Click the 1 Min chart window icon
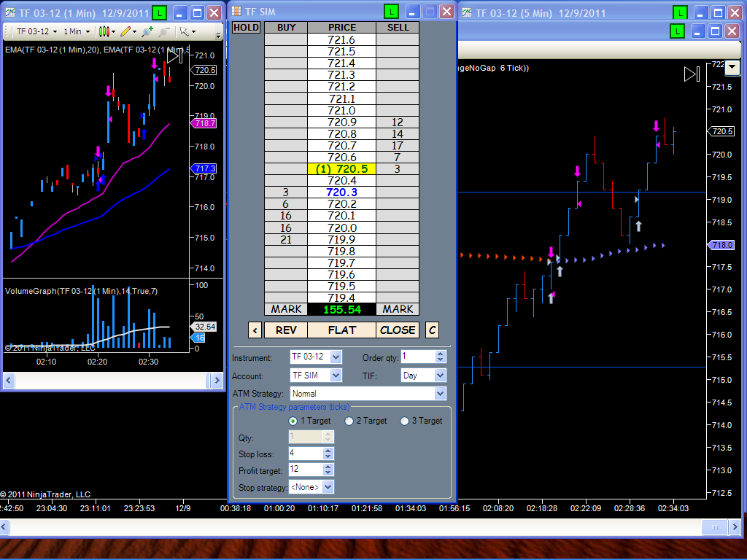 [x=10, y=13]
